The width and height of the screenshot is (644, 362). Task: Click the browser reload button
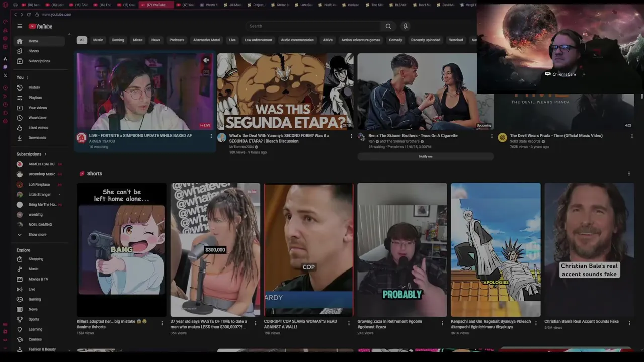pos(29,15)
